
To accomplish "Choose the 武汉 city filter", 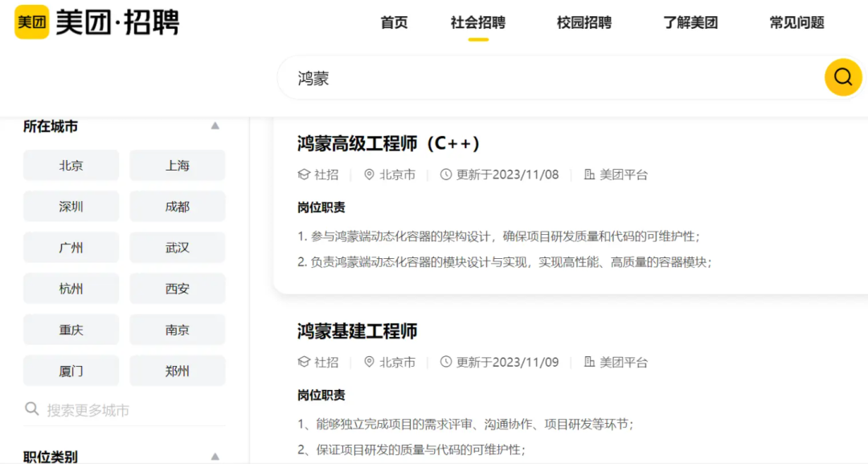I will [177, 247].
